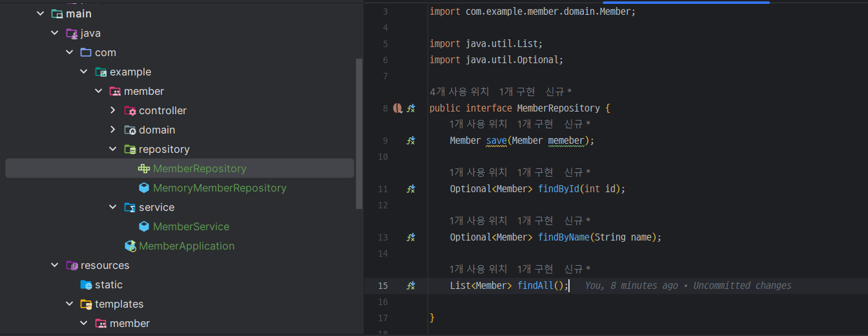Click the gutter icon beside findAll on line 15
This screenshot has width=868, height=336.
tap(411, 286)
